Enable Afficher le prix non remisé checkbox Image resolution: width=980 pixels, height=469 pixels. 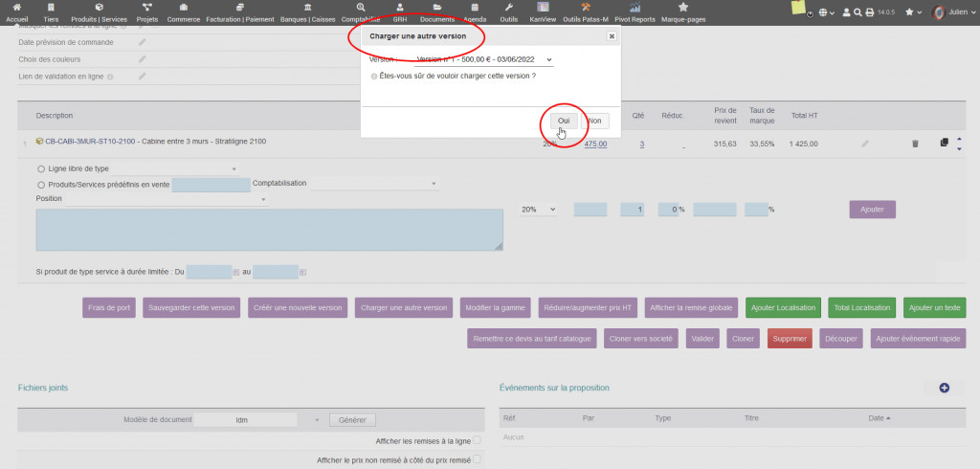click(x=477, y=460)
